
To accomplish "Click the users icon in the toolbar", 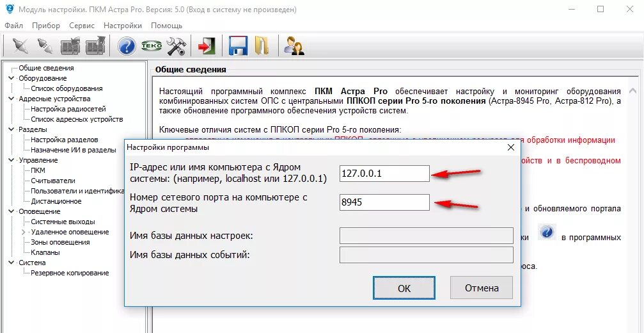I will tap(294, 45).
